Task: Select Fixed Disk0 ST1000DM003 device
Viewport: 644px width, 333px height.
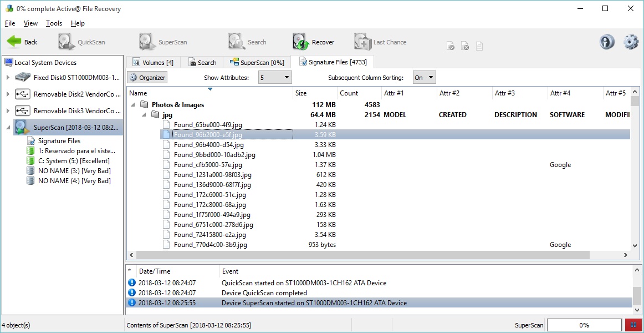Action: click(69, 77)
